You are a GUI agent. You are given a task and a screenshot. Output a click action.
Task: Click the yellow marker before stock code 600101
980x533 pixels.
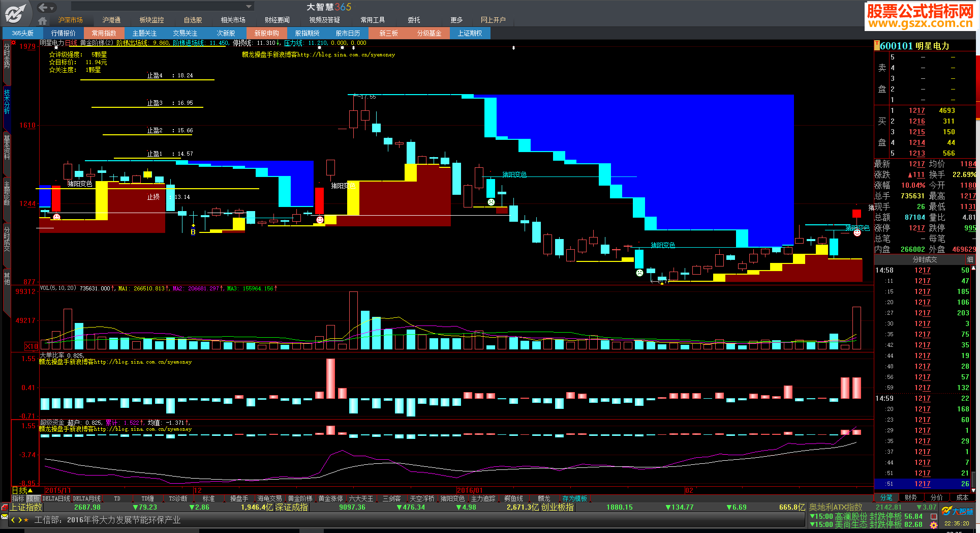(877, 46)
